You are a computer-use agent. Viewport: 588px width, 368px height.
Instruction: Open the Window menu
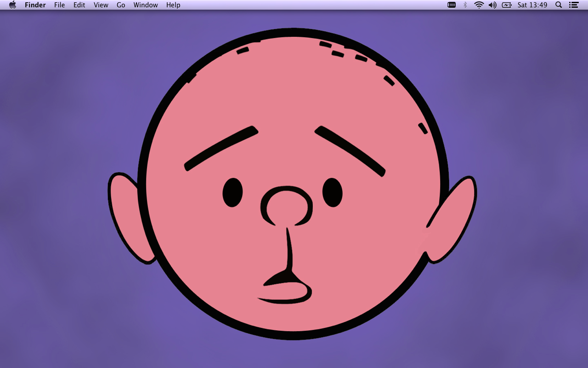(146, 5)
